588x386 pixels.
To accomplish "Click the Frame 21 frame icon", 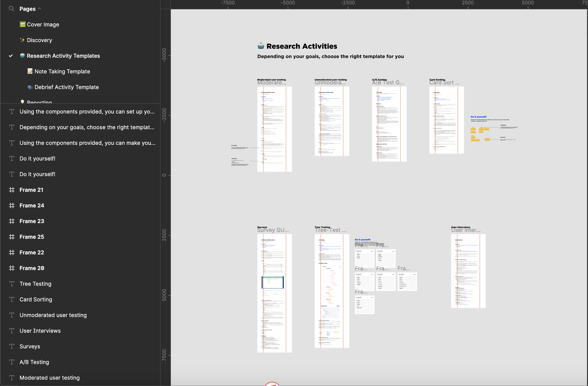I will tap(12, 190).
